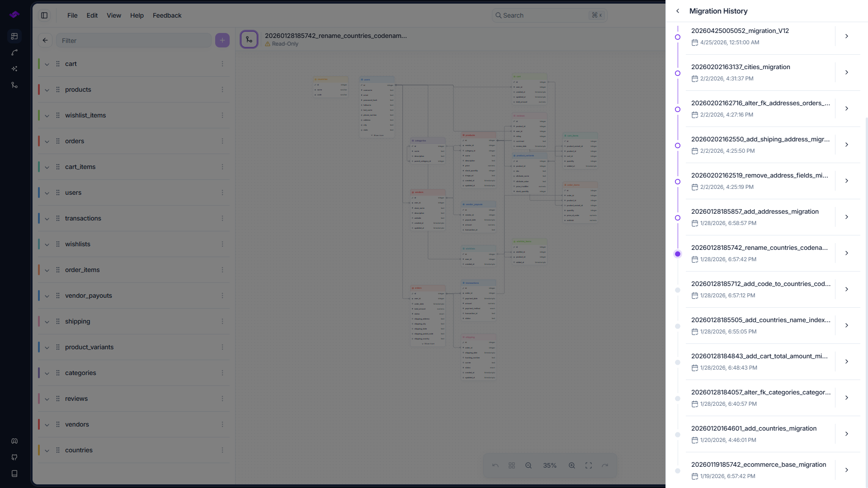
Task: Open the GitHub icon at bottom left
Action: click(14, 457)
